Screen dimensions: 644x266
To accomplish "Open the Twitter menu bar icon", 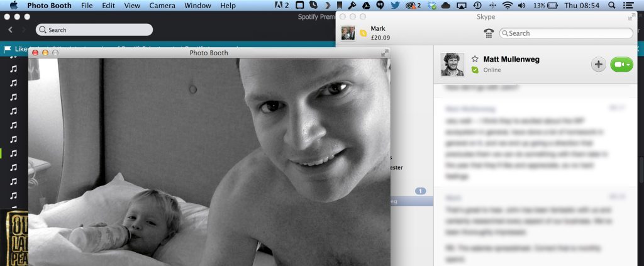I will pyautogui.click(x=395, y=5).
